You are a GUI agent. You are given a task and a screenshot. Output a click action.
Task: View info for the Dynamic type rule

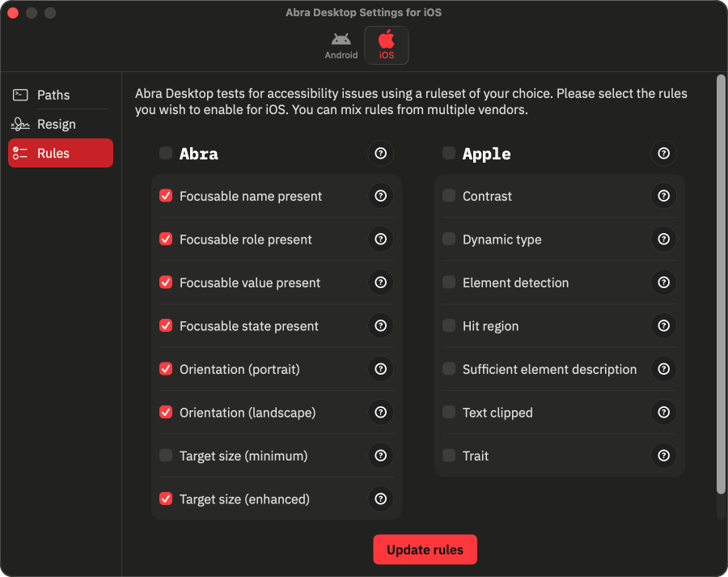point(663,240)
